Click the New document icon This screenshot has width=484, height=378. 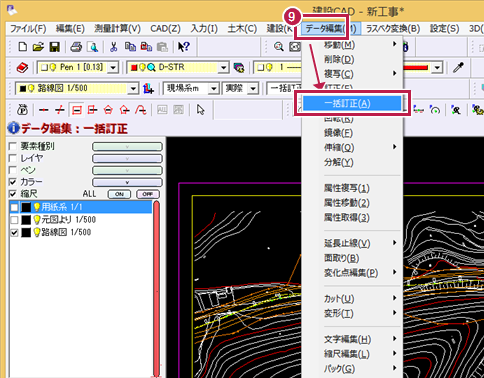[x=22, y=47]
